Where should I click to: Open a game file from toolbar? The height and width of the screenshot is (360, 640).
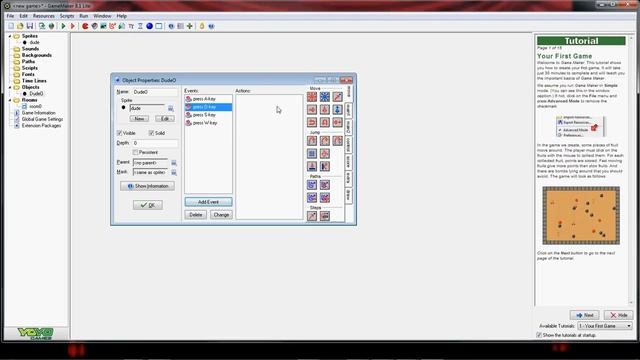(x=20, y=26)
